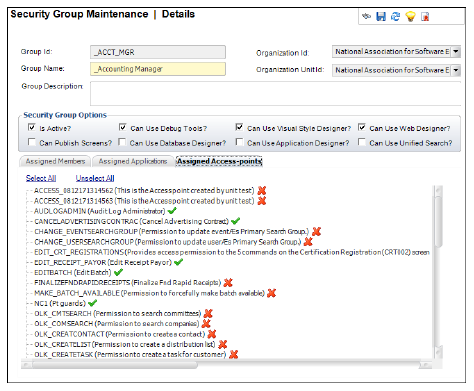The height and width of the screenshot is (391, 474).
Task: Open the Organization Id dropdown arrow
Action: (456, 52)
